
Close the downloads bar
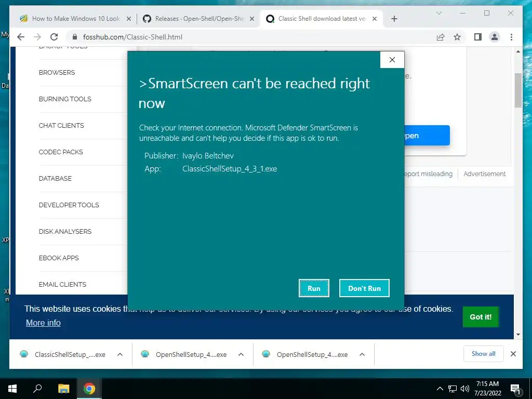(513, 354)
